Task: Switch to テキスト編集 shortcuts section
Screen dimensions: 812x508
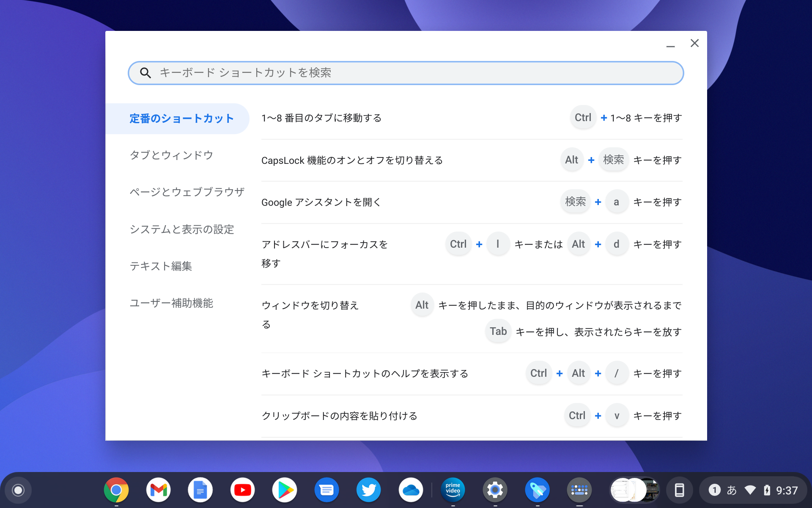Action: point(161,266)
